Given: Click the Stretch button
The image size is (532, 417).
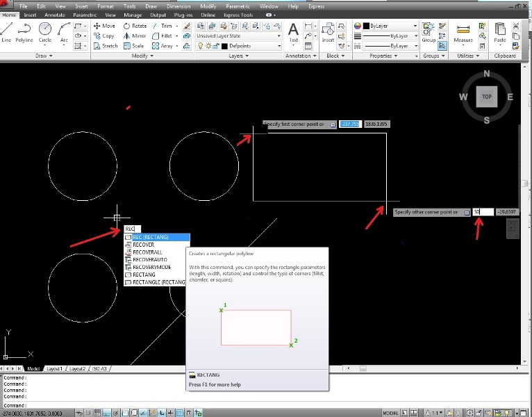Looking at the screenshot, I should [x=106, y=46].
